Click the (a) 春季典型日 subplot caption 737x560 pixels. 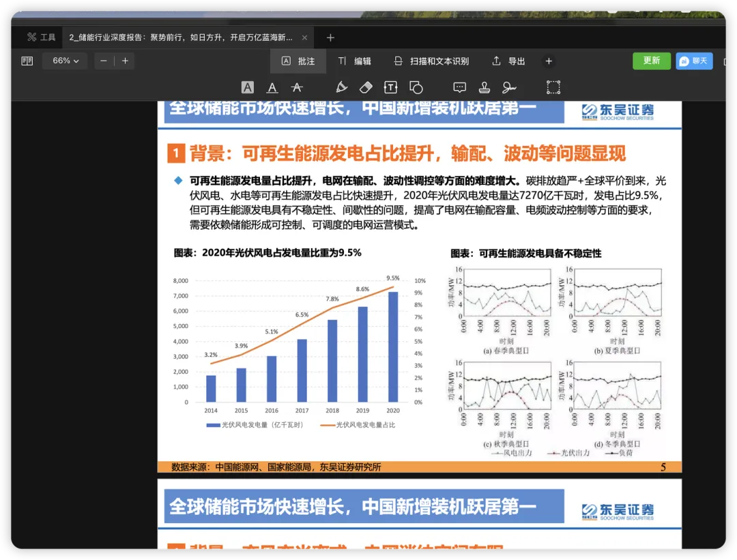pos(506,351)
